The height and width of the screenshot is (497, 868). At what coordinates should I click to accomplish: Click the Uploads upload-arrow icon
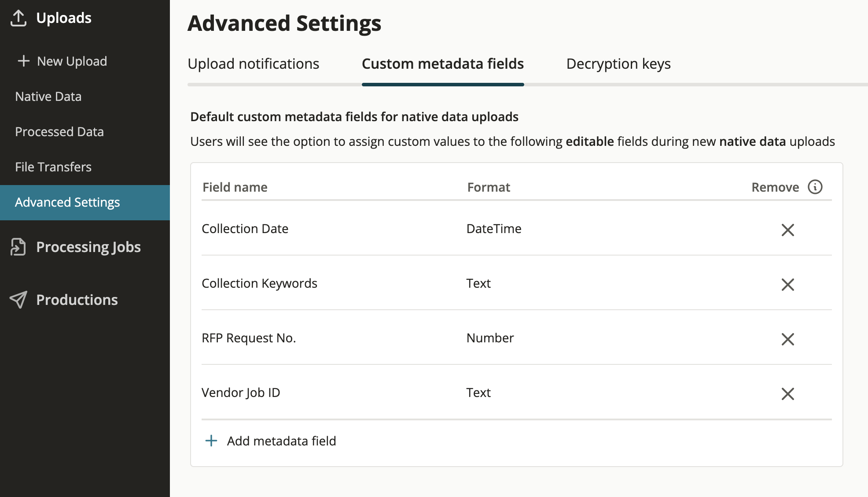click(18, 18)
